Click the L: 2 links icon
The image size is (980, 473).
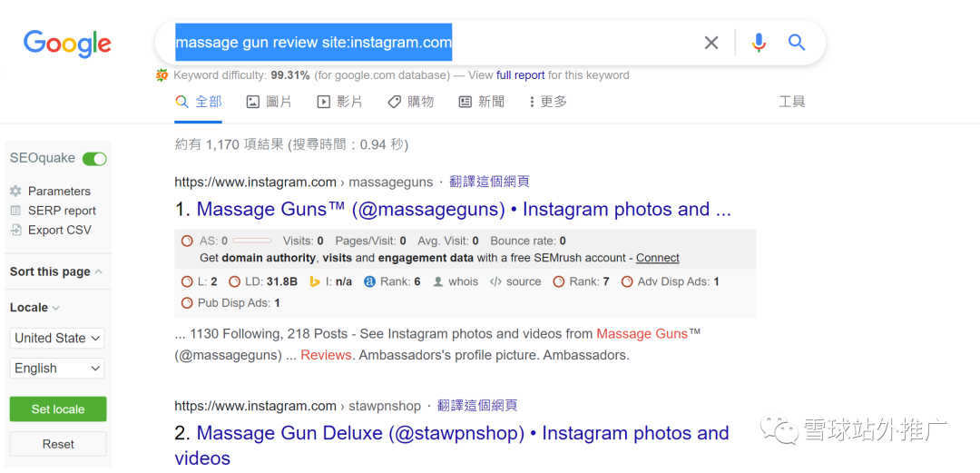pos(187,281)
